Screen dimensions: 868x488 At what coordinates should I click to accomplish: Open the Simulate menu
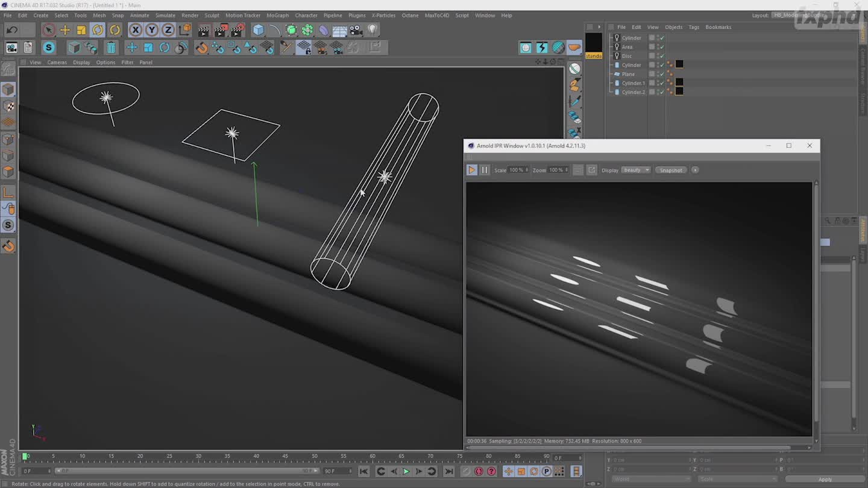(x=165, y=15)
